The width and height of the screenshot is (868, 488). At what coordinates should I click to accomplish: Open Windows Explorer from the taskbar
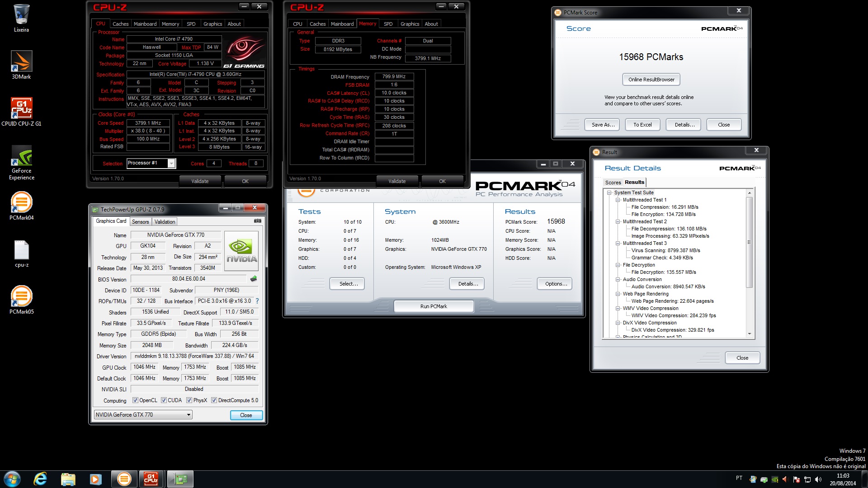pyautogui.click(x=68, y=479)
